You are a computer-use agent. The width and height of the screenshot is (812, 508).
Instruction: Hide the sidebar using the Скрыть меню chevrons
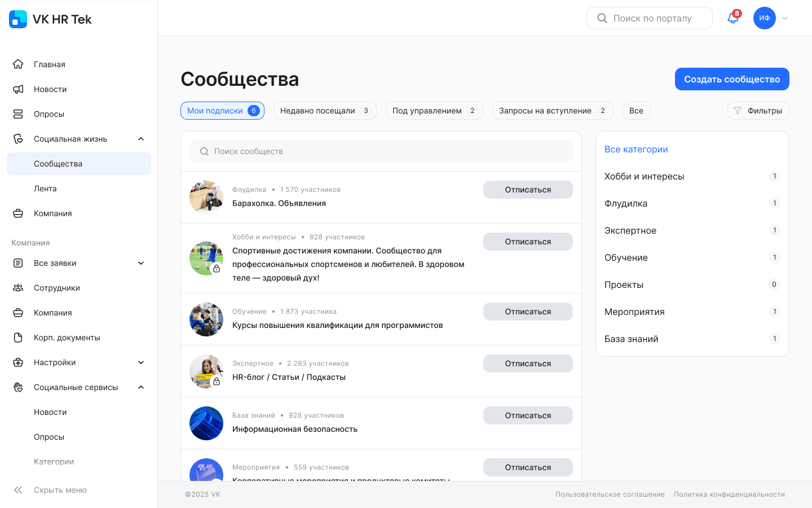click(x=18, y=489)
